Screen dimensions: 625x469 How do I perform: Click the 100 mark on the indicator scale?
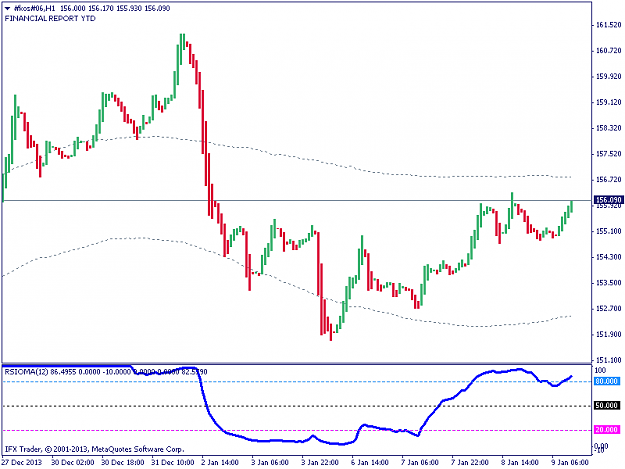coord(600,371)
